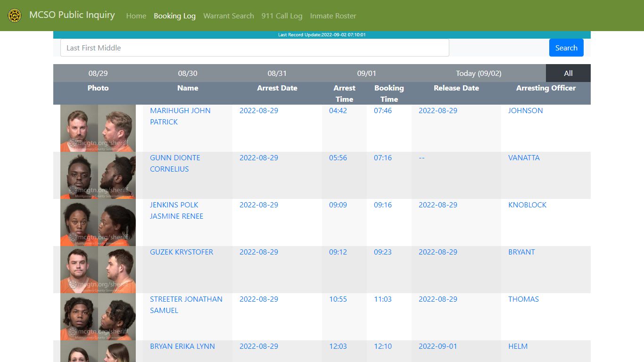Click arresting officer KNOBLOCK
This screenshot has height=362, width=644.
(x=527, y=205)
